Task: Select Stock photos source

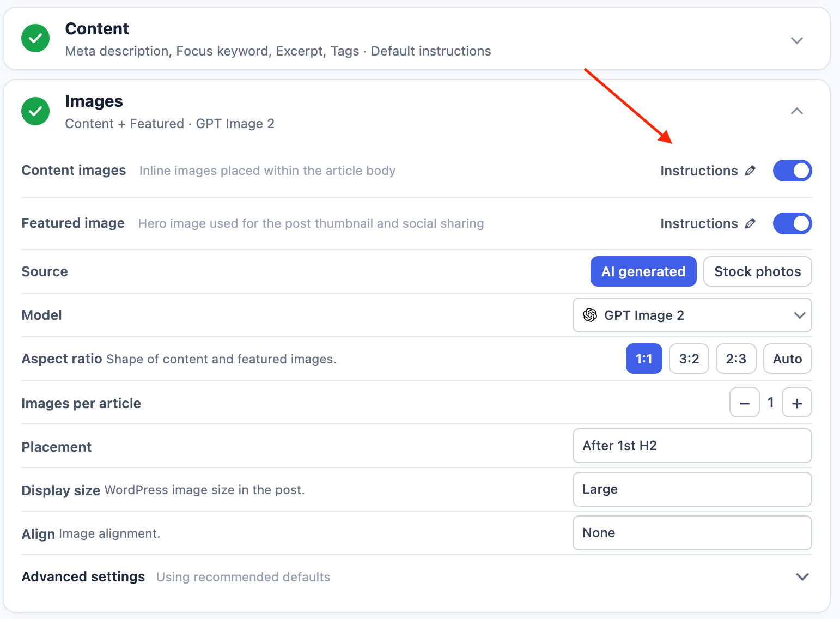Action: pyautogui.click(x=758, y=271)
